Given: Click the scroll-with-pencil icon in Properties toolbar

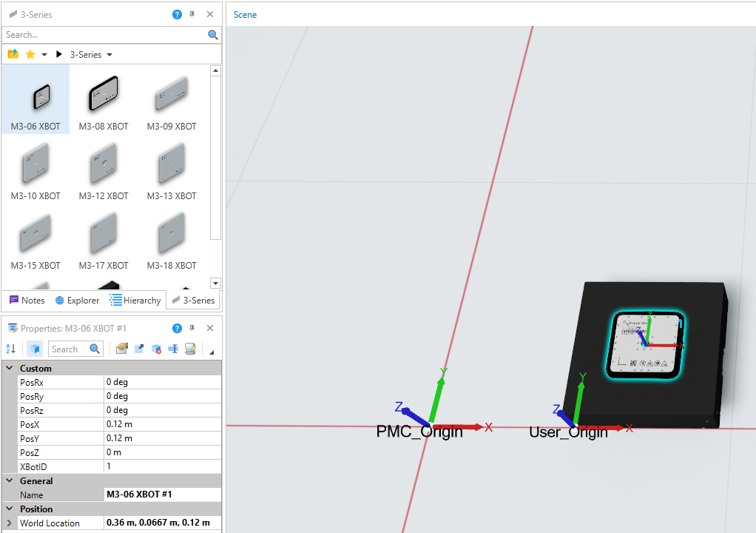Looking at the screenshot, I should pos(190,349).
